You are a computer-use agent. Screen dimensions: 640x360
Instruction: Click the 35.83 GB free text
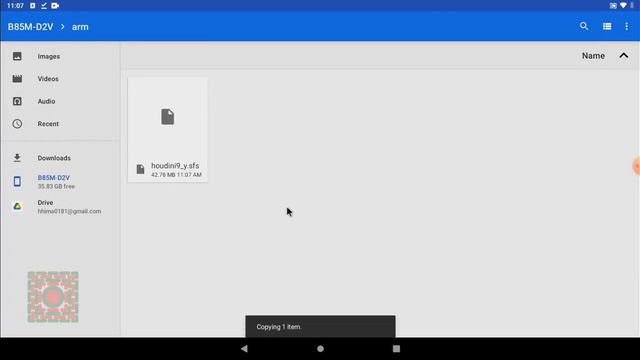click(56, 187)
